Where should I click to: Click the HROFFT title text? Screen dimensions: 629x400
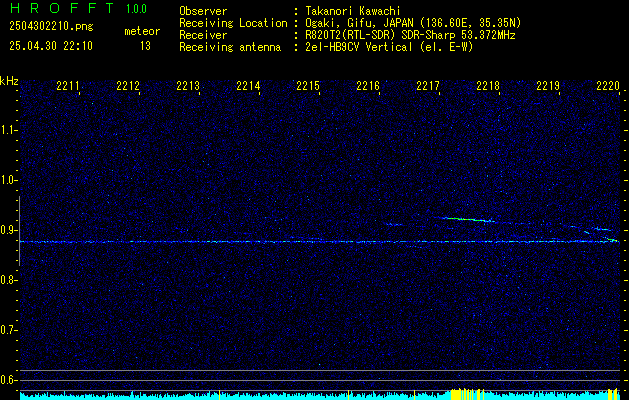62,8
